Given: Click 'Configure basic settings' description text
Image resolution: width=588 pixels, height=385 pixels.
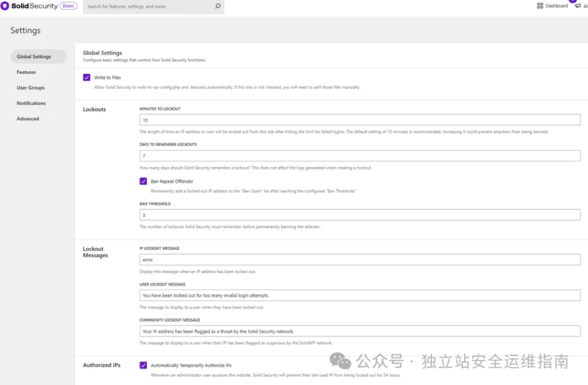Looking at the screenshot, I should point(144,60).
